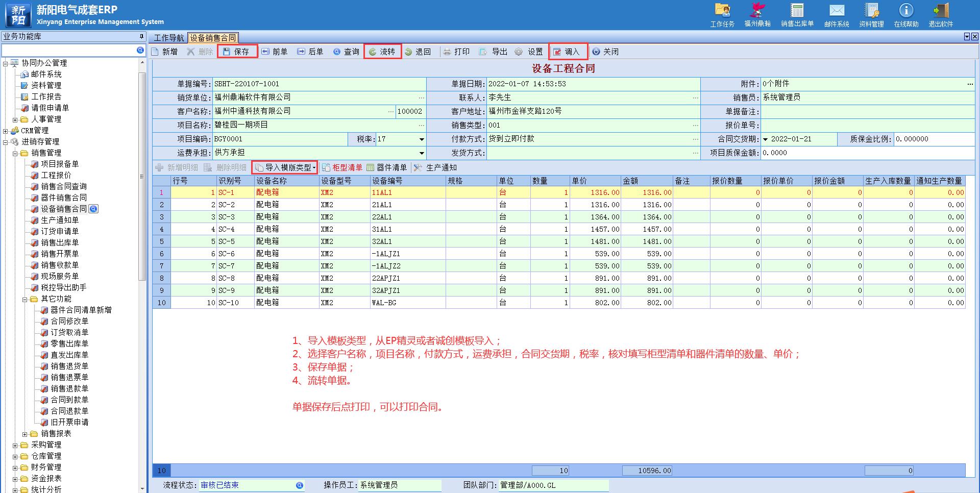980x493 pixels.
Task: Click the 生产通知 button
Action: [435, 167]
